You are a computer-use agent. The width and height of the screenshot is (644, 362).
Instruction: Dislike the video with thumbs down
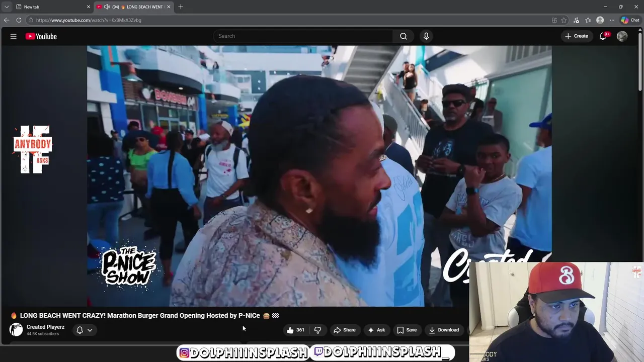(x=317, y=330)
